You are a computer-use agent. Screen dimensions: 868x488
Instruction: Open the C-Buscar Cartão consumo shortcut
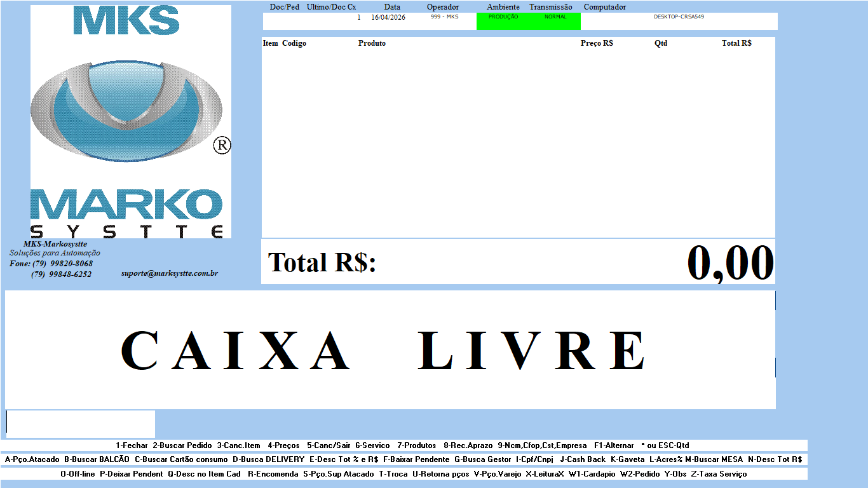point(181,459)
